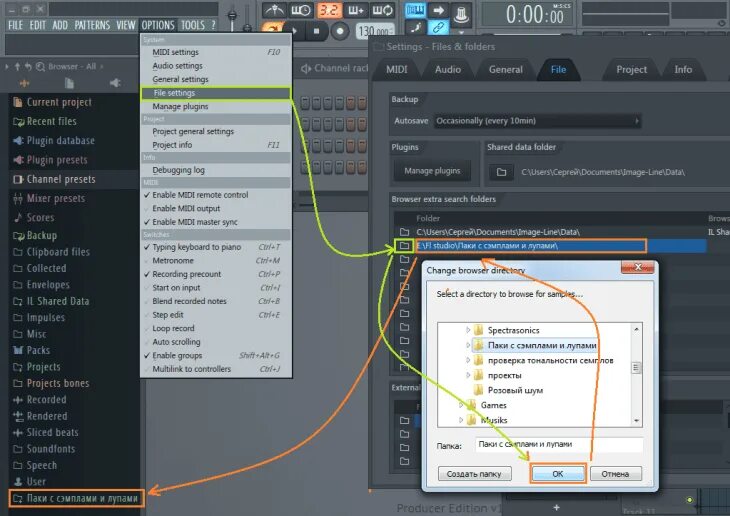Click the metronome icon in top toolbar
This screenshot has width=730, height=516.
(275, 10)
